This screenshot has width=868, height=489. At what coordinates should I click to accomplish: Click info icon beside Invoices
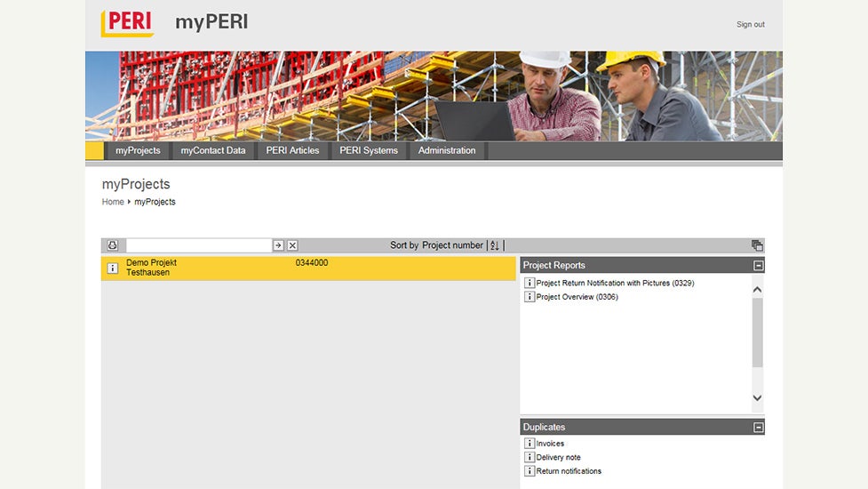coord(530,444)
